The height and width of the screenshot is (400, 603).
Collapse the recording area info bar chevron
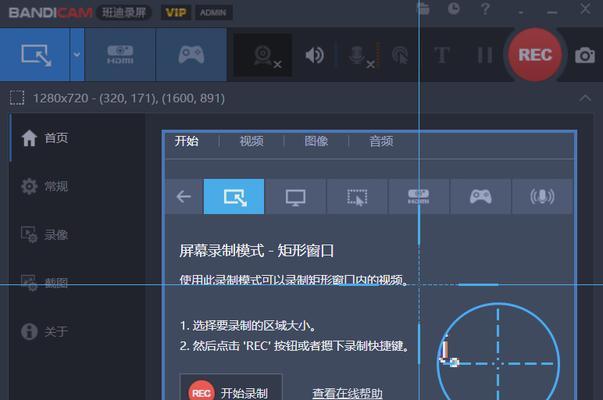click(585, 98)
